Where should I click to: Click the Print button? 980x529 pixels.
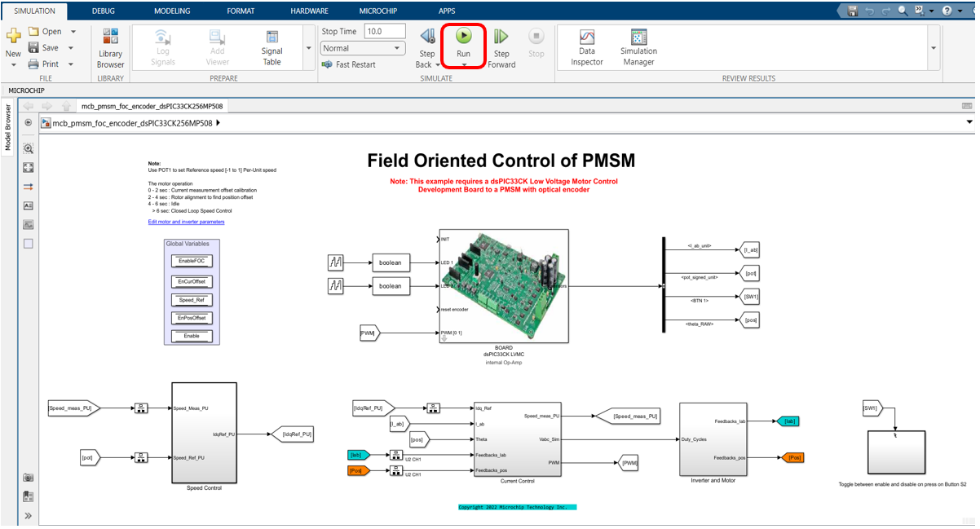44,64
